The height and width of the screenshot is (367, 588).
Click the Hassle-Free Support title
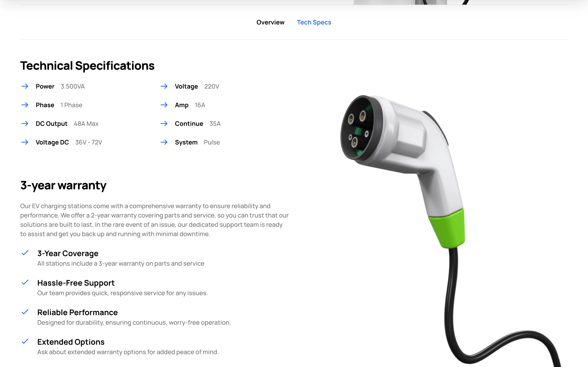76,283
